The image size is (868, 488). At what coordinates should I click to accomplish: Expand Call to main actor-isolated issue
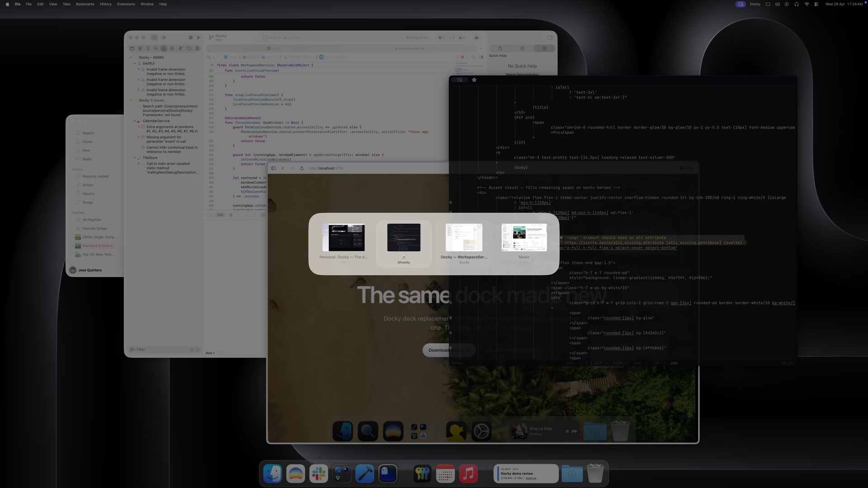[139, 164]
